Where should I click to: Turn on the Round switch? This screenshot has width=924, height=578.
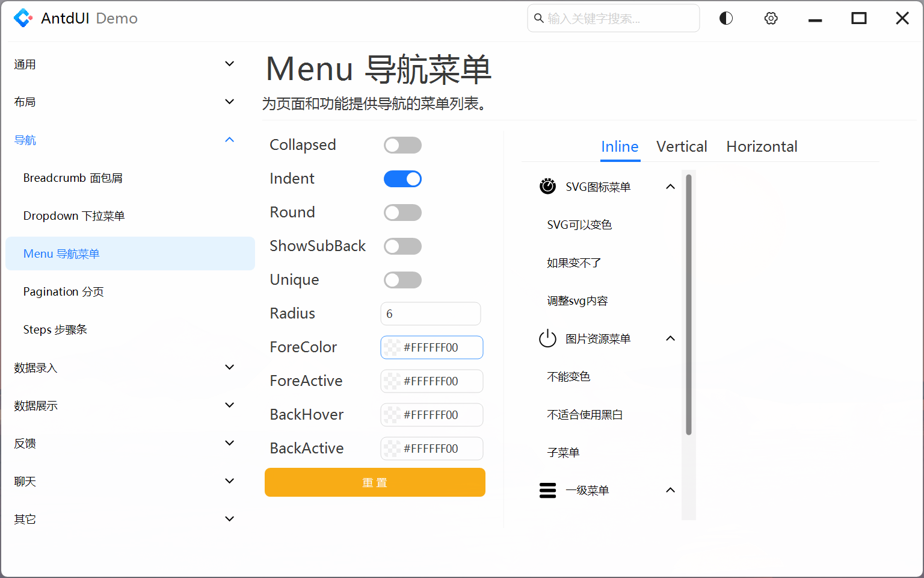(x=402, y=212)
